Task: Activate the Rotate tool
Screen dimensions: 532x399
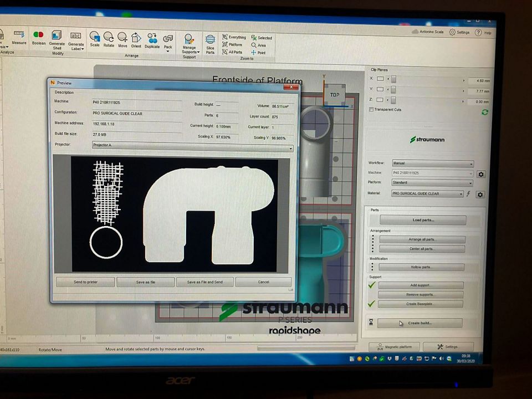Action: 109,40
